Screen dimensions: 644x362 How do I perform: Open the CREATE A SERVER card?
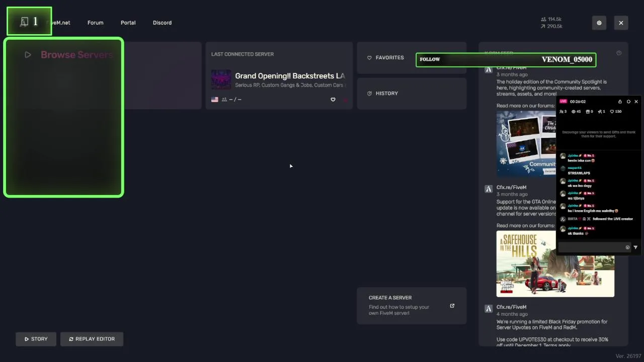[x=412, y=306]
